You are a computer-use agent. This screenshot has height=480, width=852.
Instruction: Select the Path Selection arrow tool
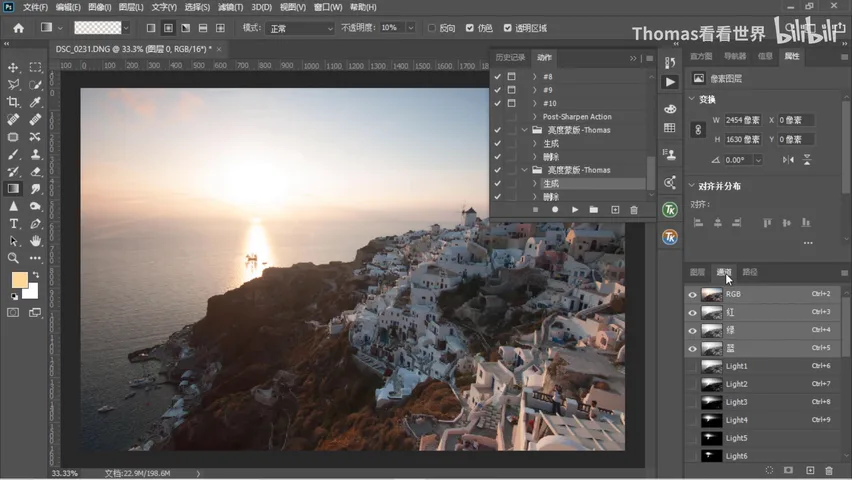13,240
